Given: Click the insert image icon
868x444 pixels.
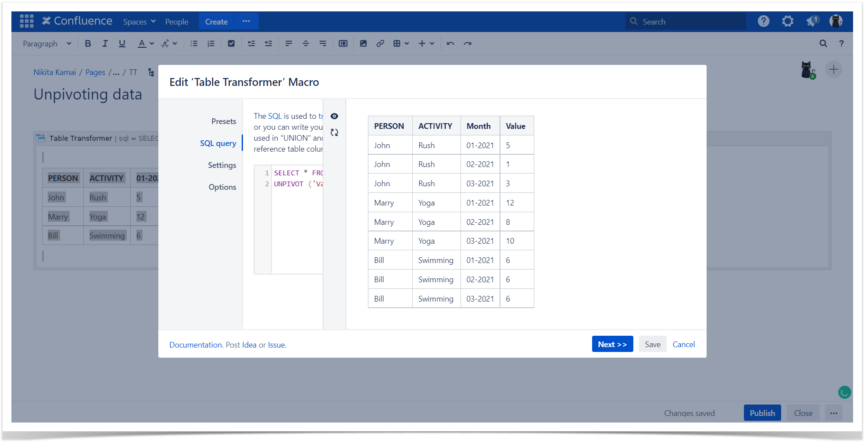Looking at the screenshot, I should pos(363,43).
